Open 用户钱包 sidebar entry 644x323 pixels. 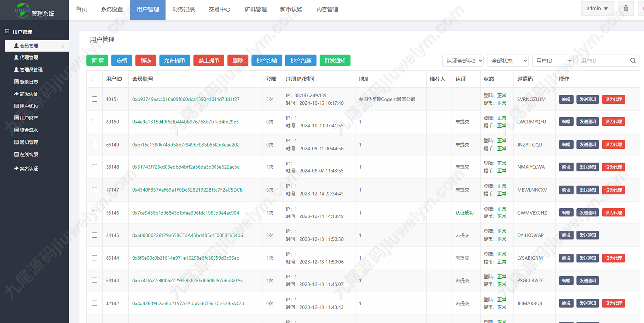26,106
